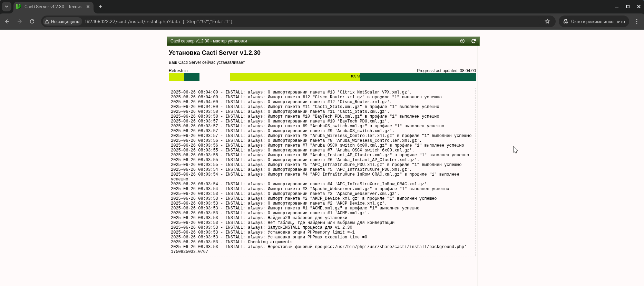Viewport: 644px width, 286px height.
Task: Click log line 'Установка опции PHPmemory_limit =-1'
Action: [x=263, y=232]
